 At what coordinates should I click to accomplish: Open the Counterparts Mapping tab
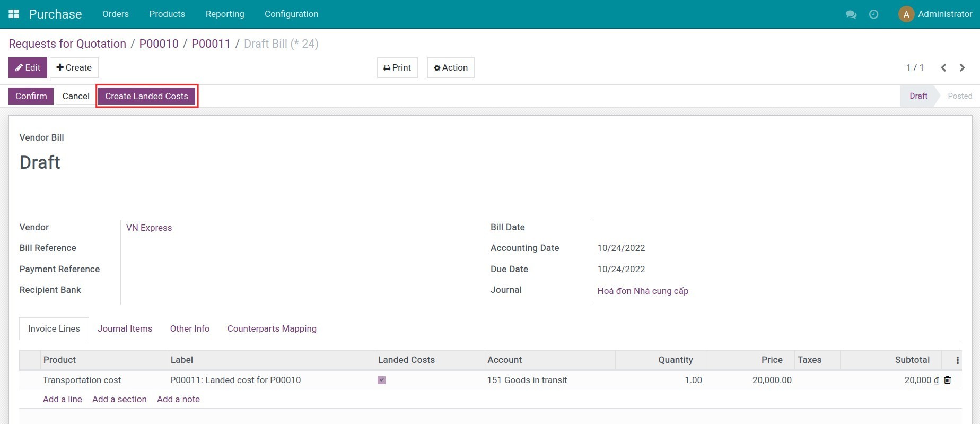coord(272,328)
